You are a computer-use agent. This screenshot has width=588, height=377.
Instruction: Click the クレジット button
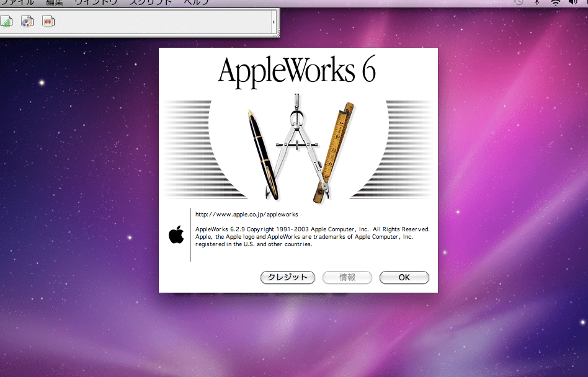point(288,277)
